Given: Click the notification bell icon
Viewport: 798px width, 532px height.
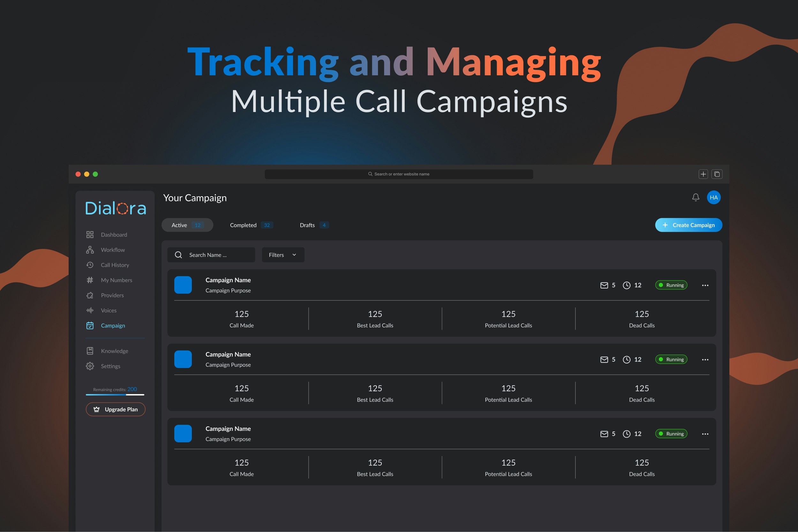Looking at the screenshot, I should (x=696, y=198).
